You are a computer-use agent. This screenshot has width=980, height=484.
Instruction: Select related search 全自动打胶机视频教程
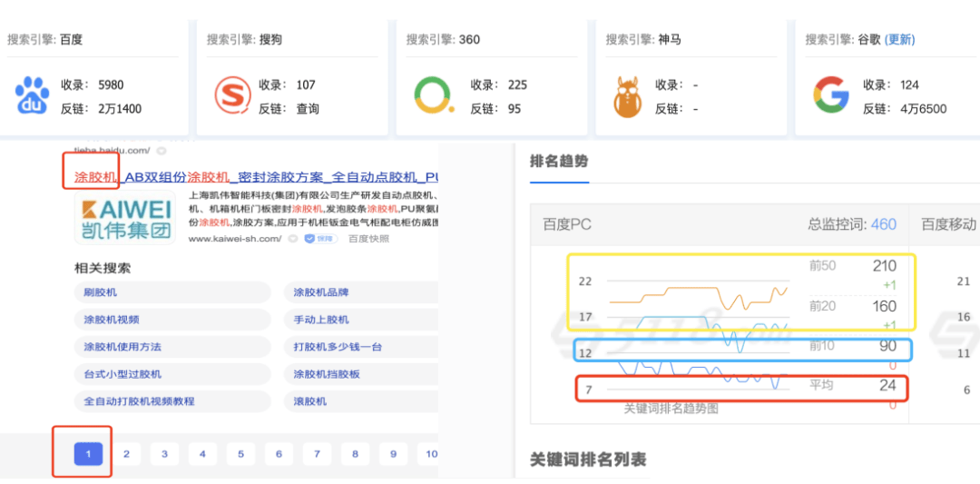(171, 400)
